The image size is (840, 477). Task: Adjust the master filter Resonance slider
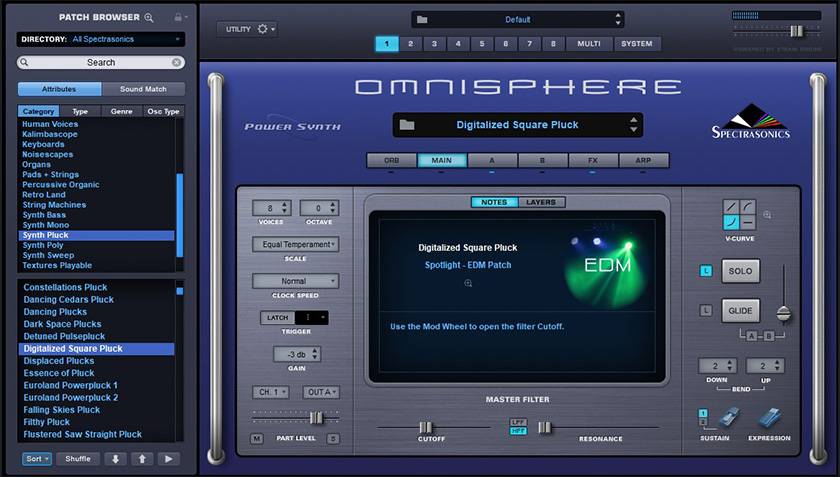544,427
